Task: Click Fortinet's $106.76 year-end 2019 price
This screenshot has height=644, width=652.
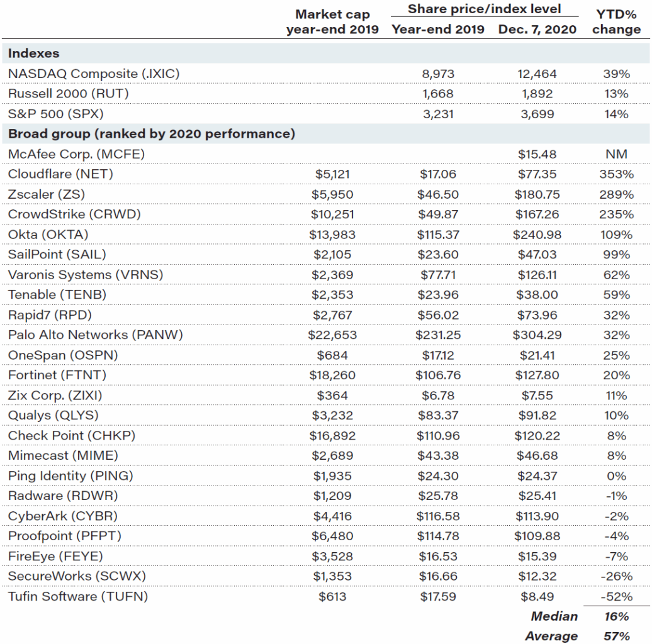Action: coord(437,375)
